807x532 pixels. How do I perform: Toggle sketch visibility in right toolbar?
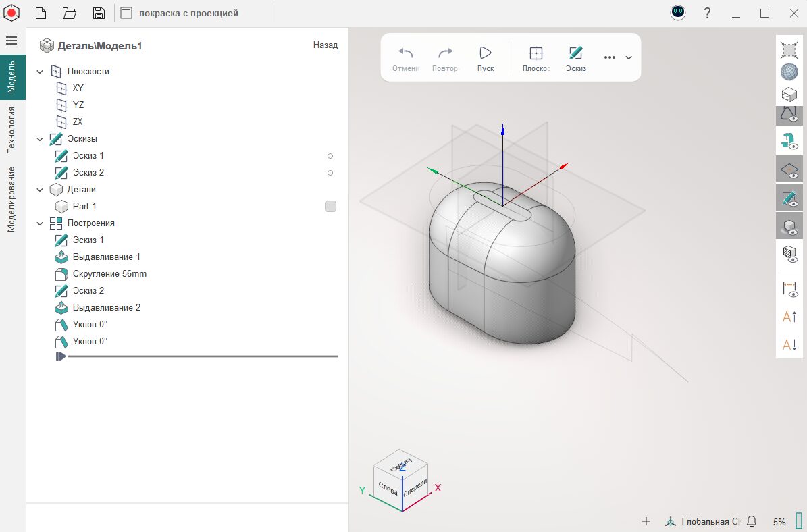click(x=789, y=198)
